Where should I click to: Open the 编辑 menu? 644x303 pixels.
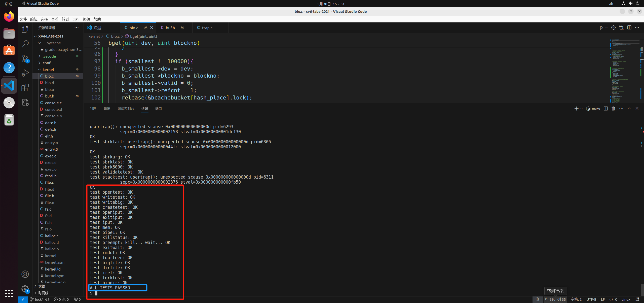click(34, 19)
